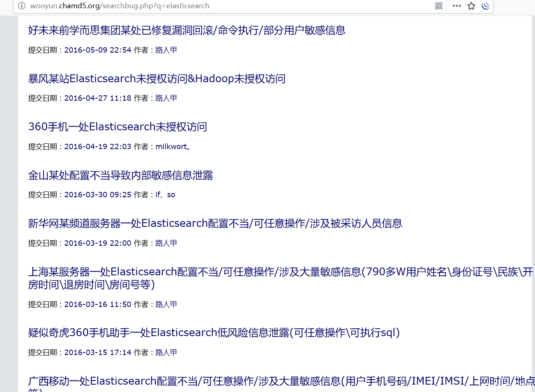Viewport: 535px width, 392px height.
Task: Click the date 2016-03-30 09:25
Action: tap(98, 195)
